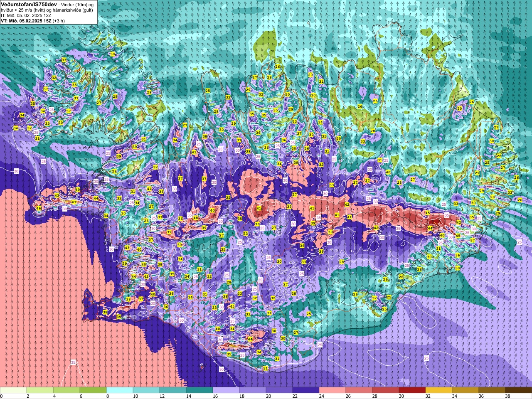Select the legend scale number 36
Image resolution: width=532 pixels, height=399 pixels.
481,396
